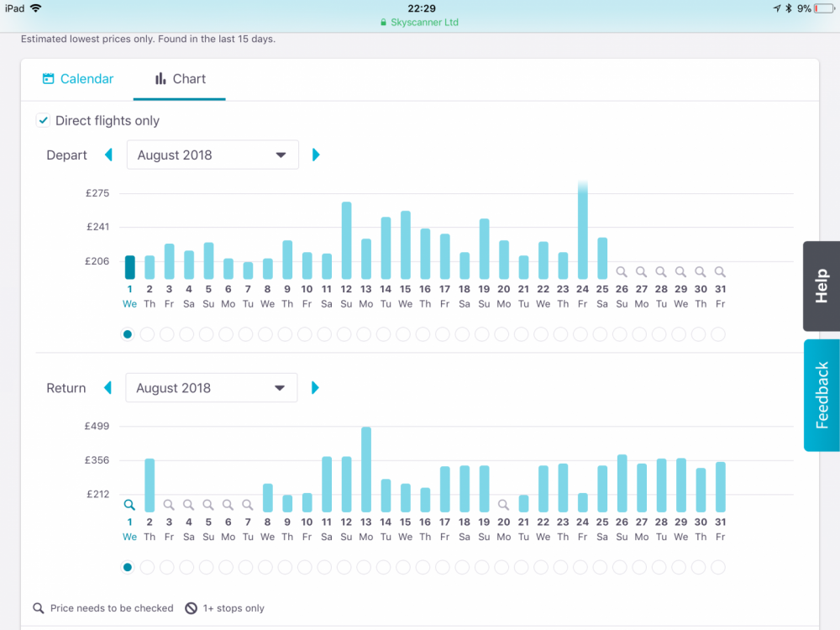Tap the battery indicator icon
The height and width of the screenshot is (630, 840).
point(824,8)
